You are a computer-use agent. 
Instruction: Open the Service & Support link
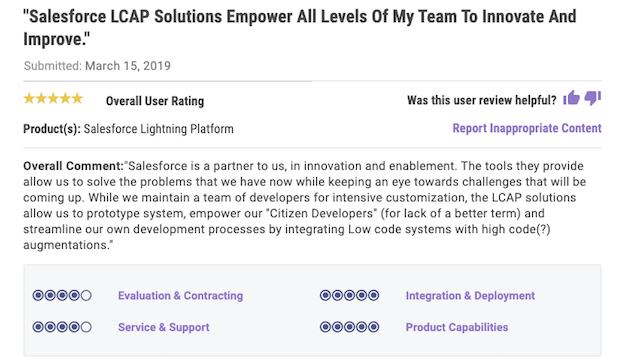click(163, 327)
